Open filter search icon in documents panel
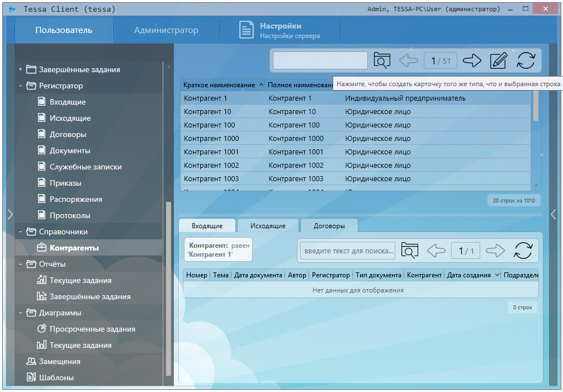This screenshot has width=563, height=392. [x=409, y=250]
